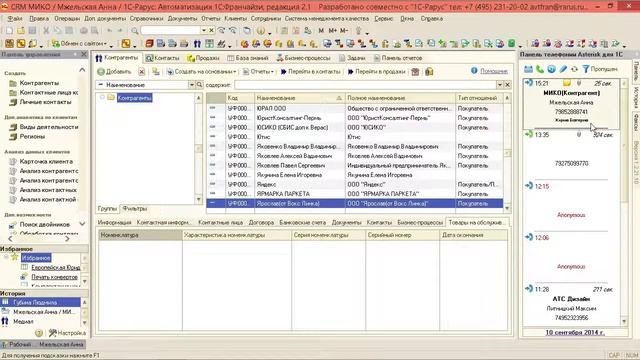Click the M+ calculator memory button
The width and height of the screenshot is (640, 360).
click(333, 31)
